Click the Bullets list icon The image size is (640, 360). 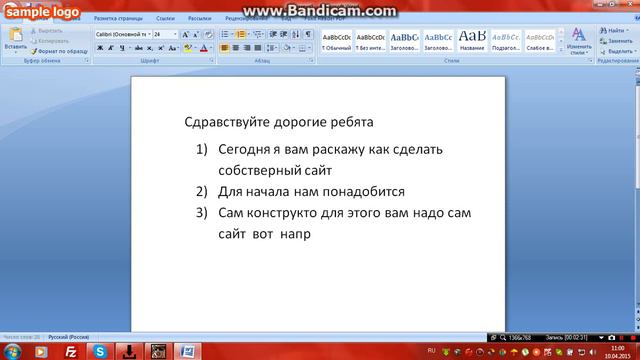(x=225, y=35)
